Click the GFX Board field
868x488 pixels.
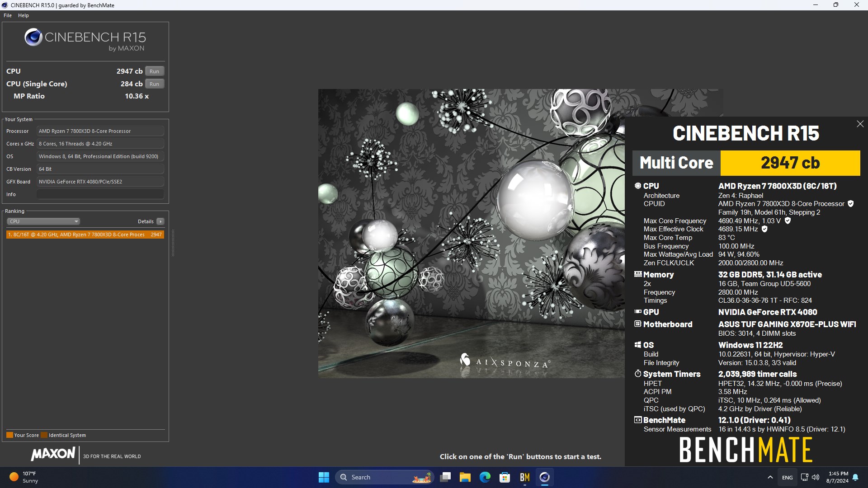[100, 182]
